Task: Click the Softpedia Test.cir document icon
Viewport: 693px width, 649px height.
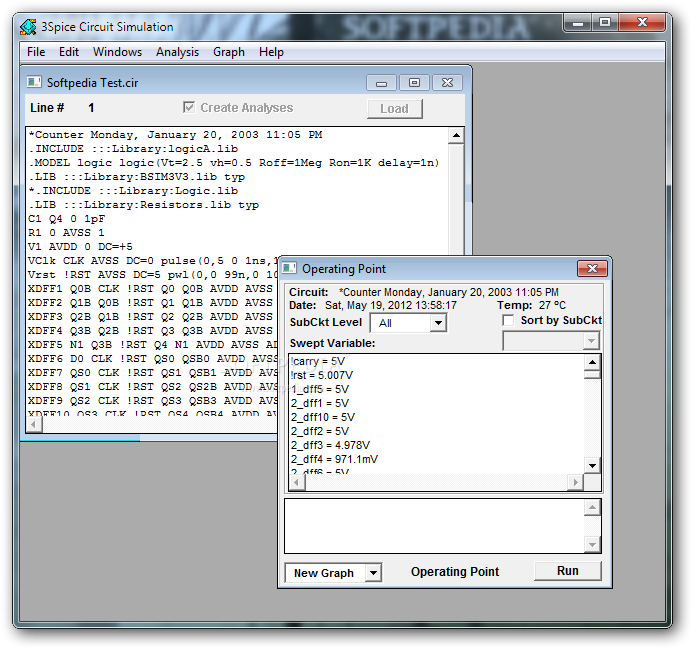Action: [x=34, y=82]
